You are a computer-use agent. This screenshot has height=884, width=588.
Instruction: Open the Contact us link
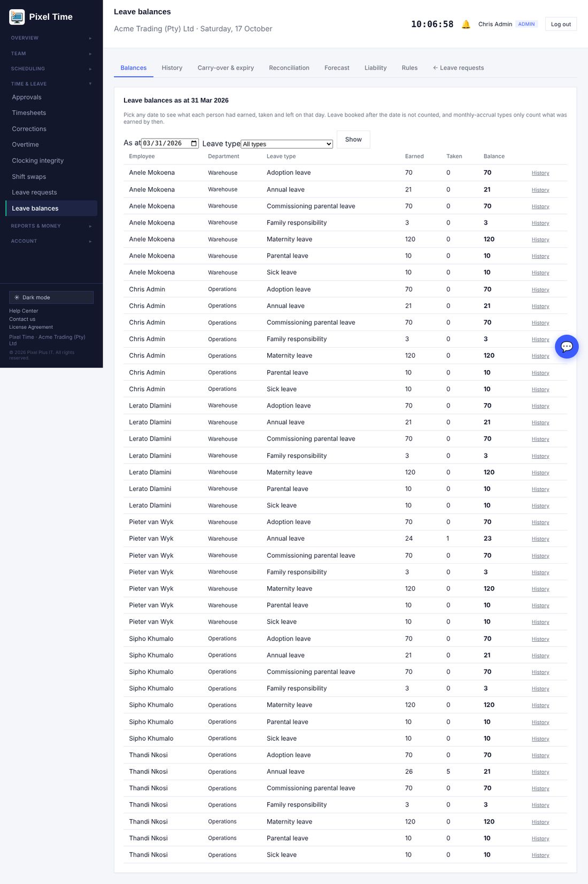click(22, 319)
